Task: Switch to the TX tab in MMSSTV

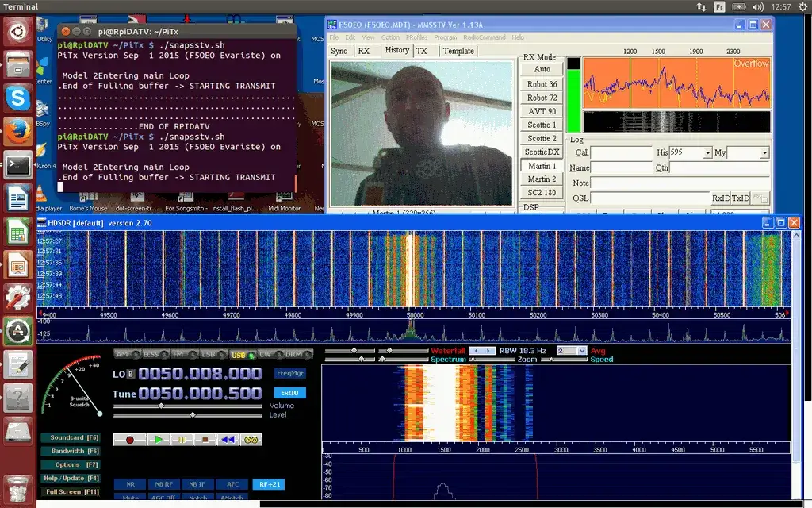Action: pos(423,50)
